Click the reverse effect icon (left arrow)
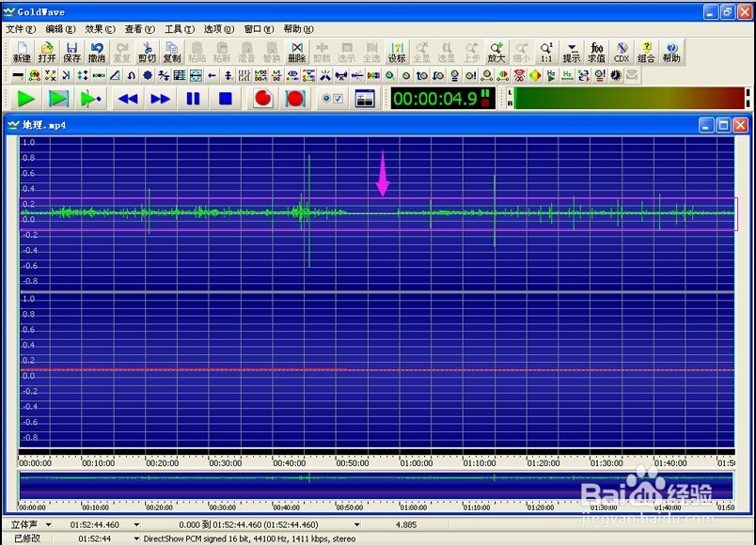 pos(212,76)
